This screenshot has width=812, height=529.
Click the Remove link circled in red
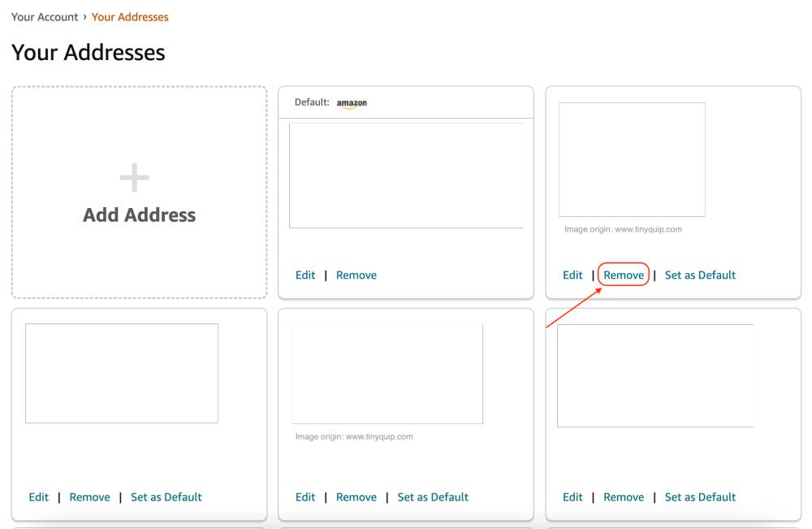[x=624, y=275]
